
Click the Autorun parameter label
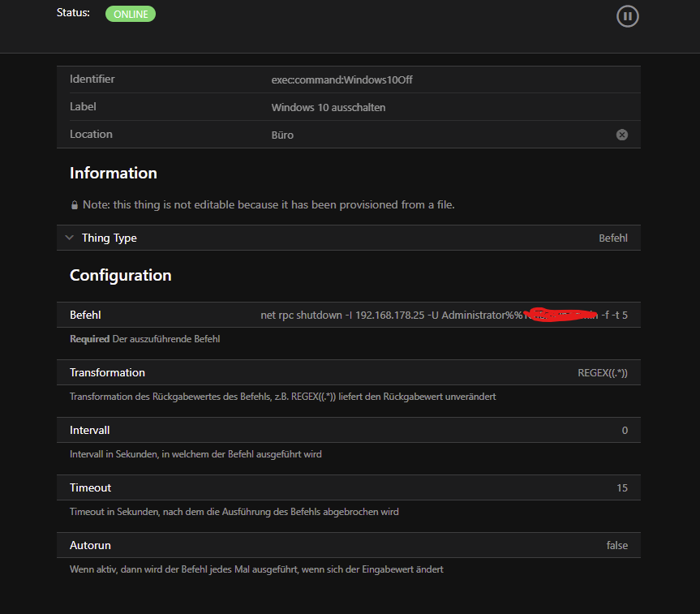(x=90, y=545)
